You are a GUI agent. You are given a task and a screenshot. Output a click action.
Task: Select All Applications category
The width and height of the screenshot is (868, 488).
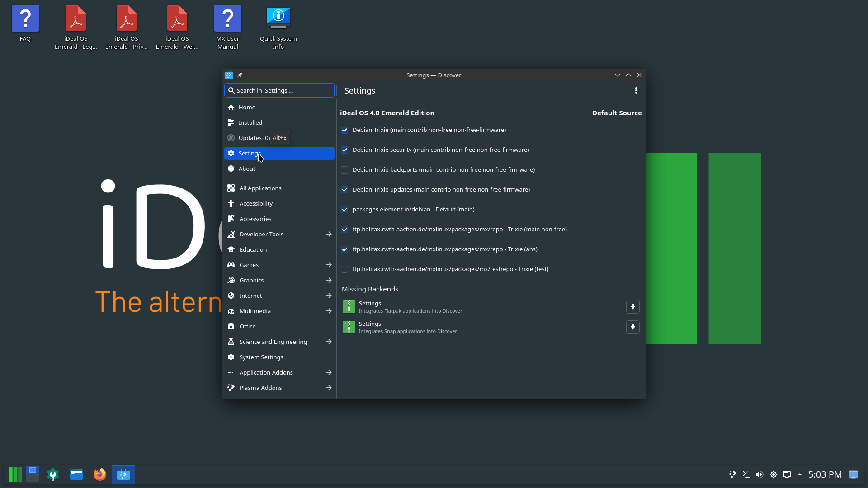click(279, 188)
